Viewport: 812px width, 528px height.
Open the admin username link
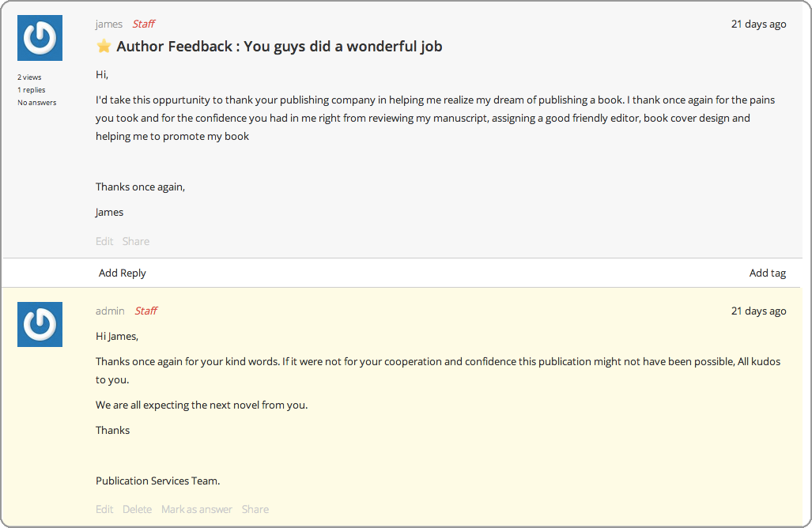110,311
